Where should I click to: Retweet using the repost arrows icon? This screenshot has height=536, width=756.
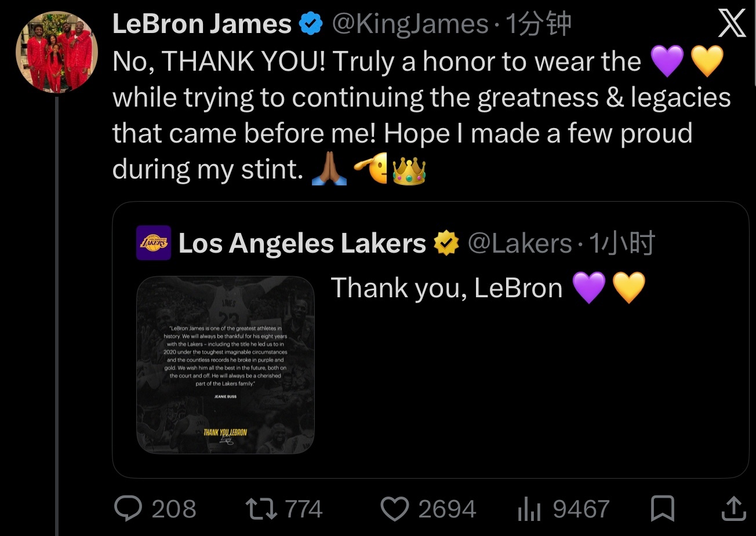261,509
